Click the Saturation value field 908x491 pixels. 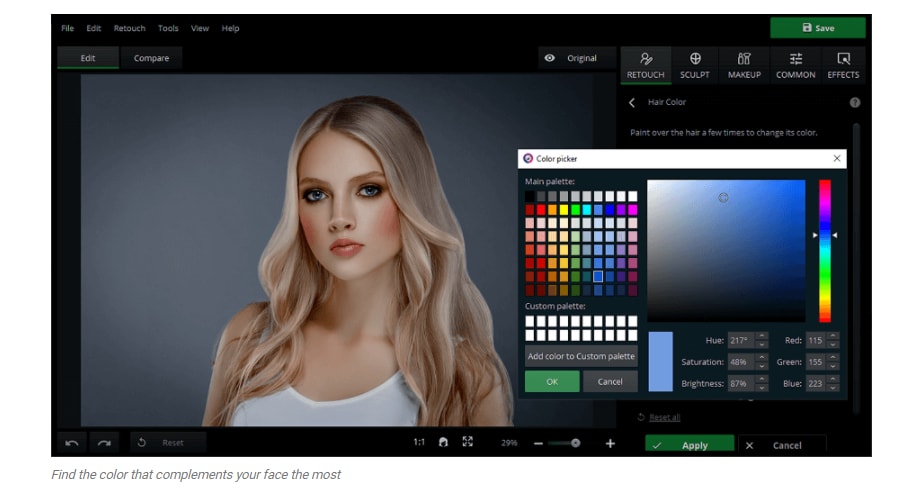coord(742,362)
